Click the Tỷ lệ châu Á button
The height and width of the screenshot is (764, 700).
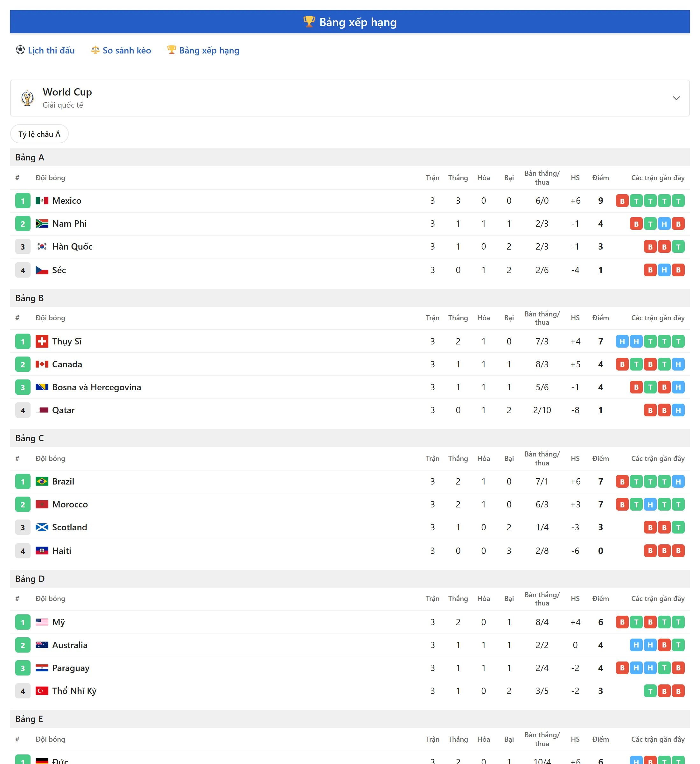click(39, 134)
